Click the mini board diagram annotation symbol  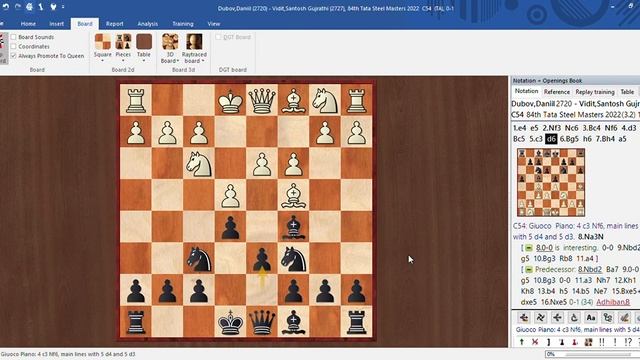[x=588, y=342]
